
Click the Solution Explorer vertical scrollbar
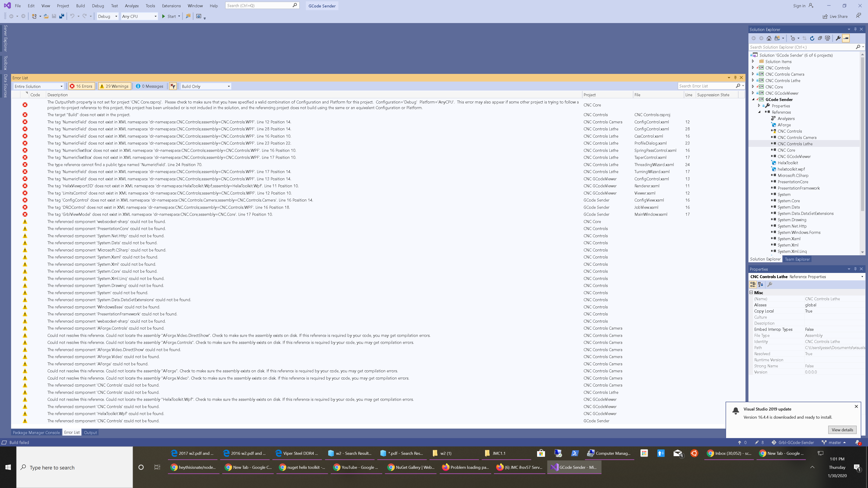[862, 135]
